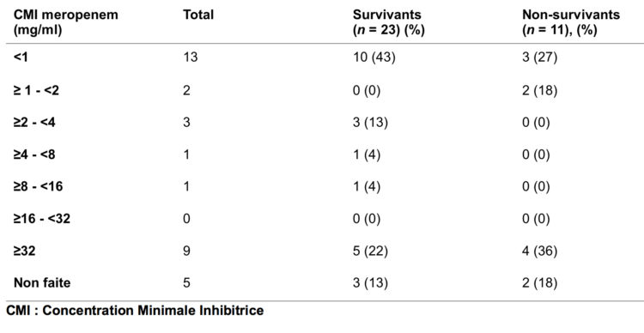The height and width of the screenshot is (333, 644).
Task: Click the cell showing 3 (27)
Action: (x=540, y=58)
